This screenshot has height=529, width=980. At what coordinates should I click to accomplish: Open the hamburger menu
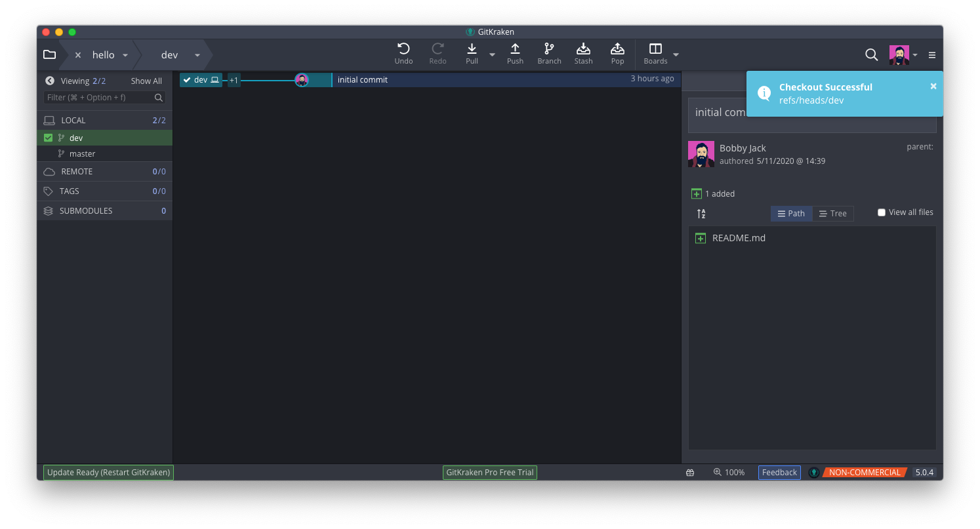point(932,55)
